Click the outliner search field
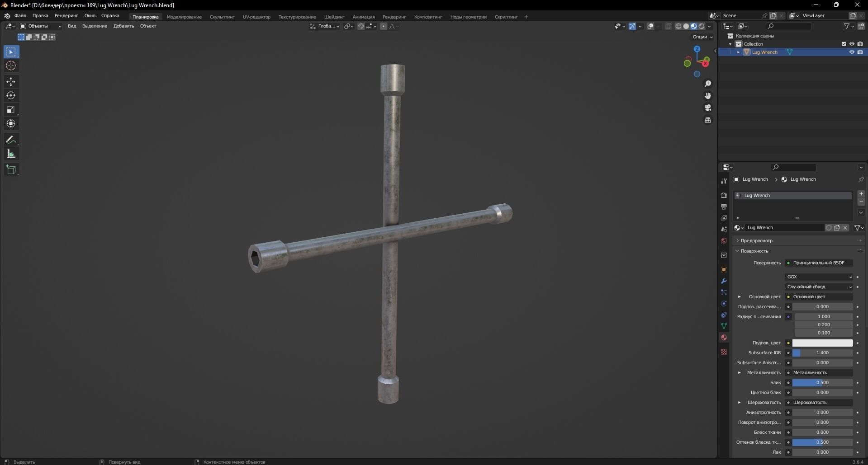The image size is (868, 465). (x=789, y=26)
